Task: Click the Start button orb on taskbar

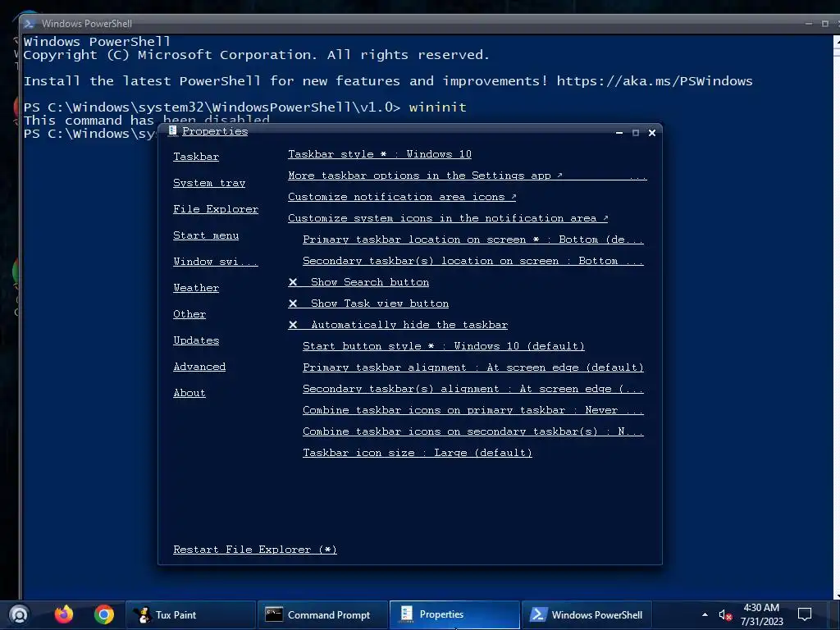Action: [20, 614]
